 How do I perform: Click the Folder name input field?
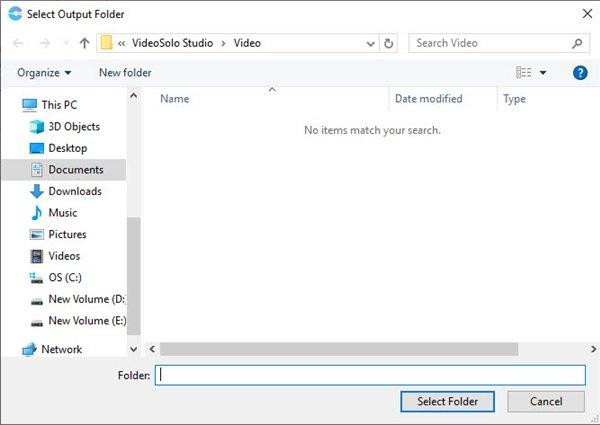point(370,375)
